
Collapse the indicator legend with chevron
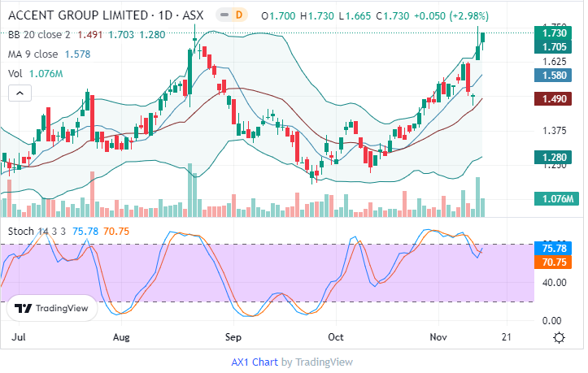tap(18, 93)
